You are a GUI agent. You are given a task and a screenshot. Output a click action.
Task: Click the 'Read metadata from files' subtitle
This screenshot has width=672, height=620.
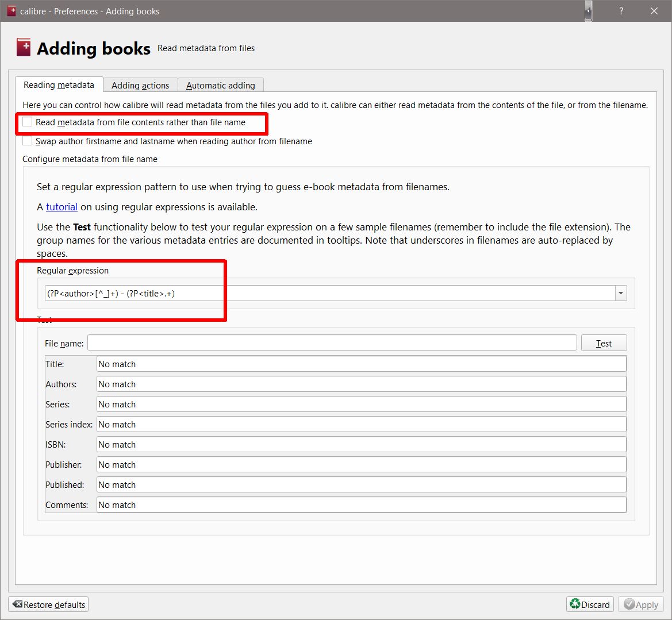pyautogui.click(x=206, y=48)
